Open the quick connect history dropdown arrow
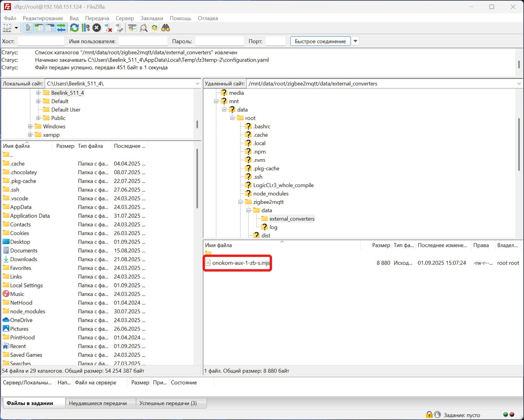Image resolution: width=524 pixels, height=420 pixels. pyautogui.click(x=355, y=41)
